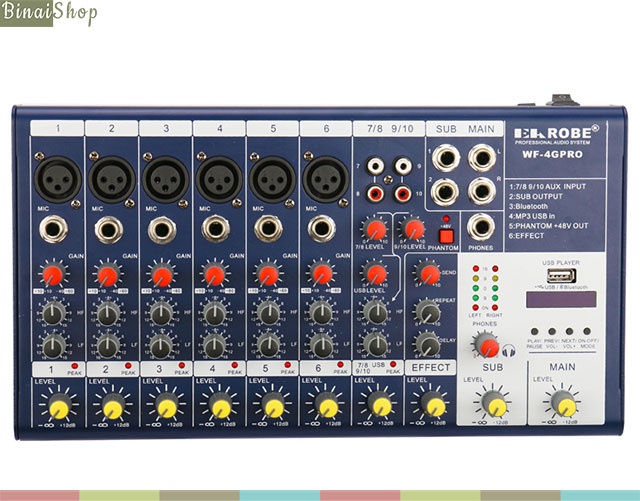640x501 pixels.
Task: Click the red SEND knob
Action: [428, 272]
